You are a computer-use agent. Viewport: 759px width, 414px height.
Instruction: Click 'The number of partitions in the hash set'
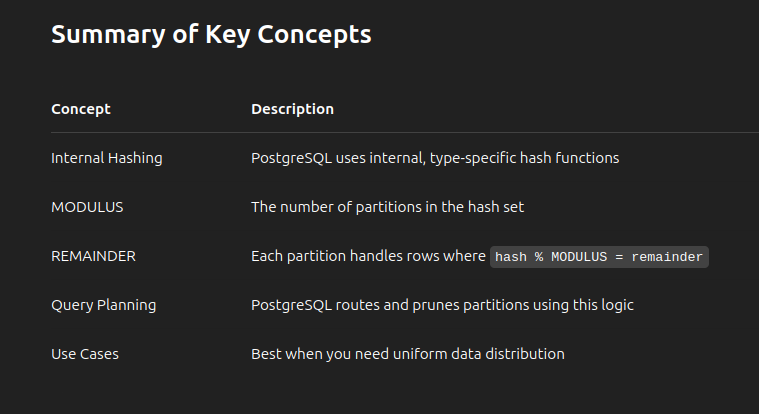pyautogui.click(x=387, y=207)
